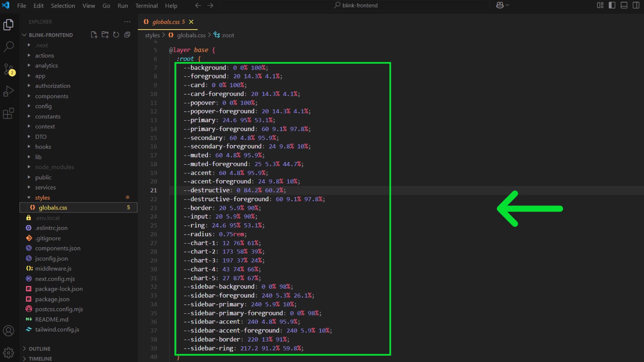This screenshot has width=644, height=362.
Task: Collapse the styles folder
Action: (x=43, y=198)
